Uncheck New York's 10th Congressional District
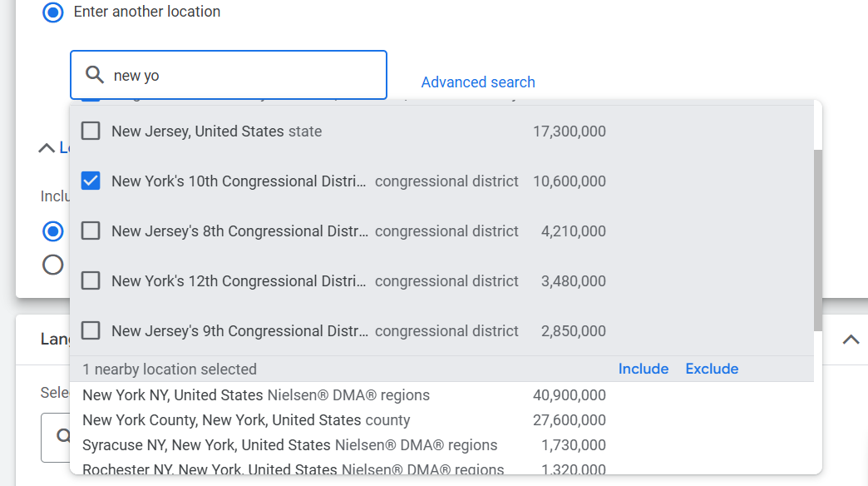Viewport: 868px width, 486px height. click(x=91, y=181)
